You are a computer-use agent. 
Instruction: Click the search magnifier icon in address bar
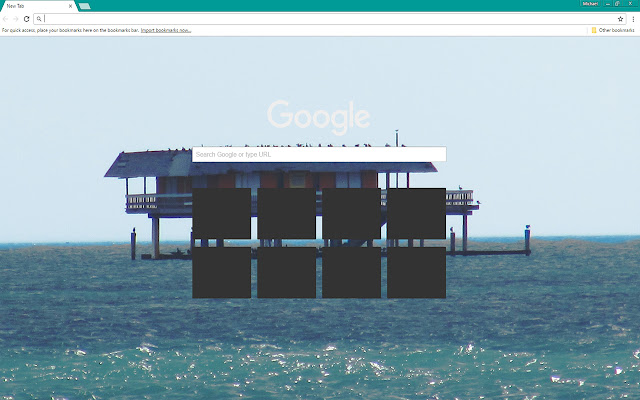39,19
